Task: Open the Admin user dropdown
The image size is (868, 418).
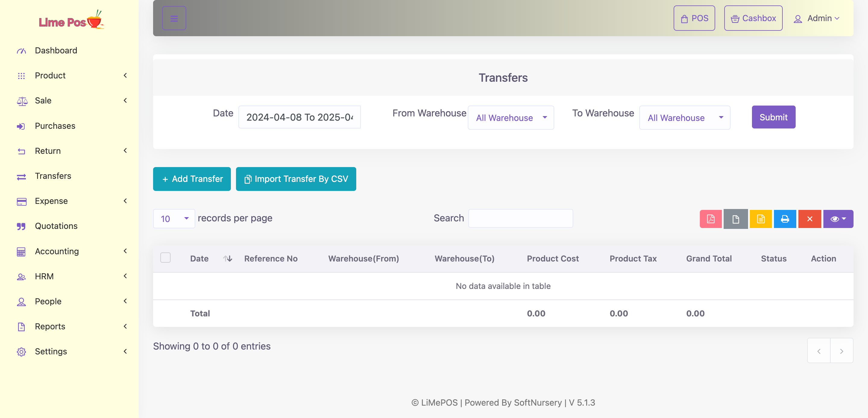Action: tap(816, 18)
